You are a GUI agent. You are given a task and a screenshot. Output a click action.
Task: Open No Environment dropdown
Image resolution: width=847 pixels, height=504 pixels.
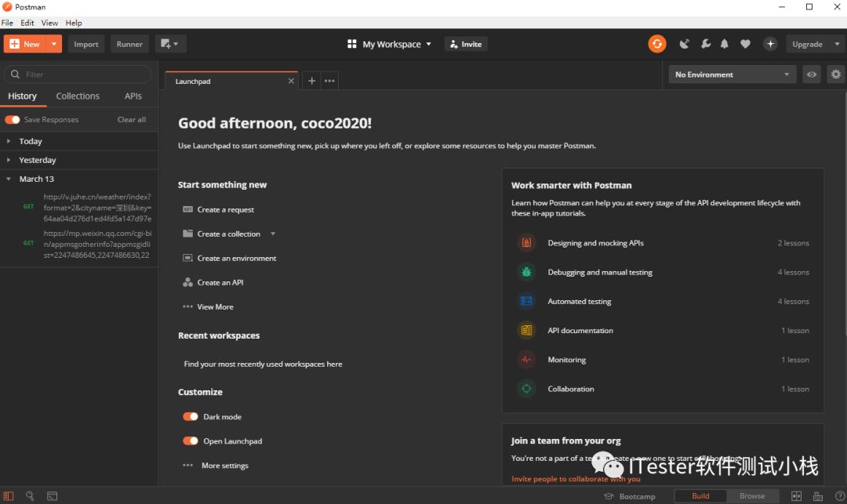pos(732,74)
